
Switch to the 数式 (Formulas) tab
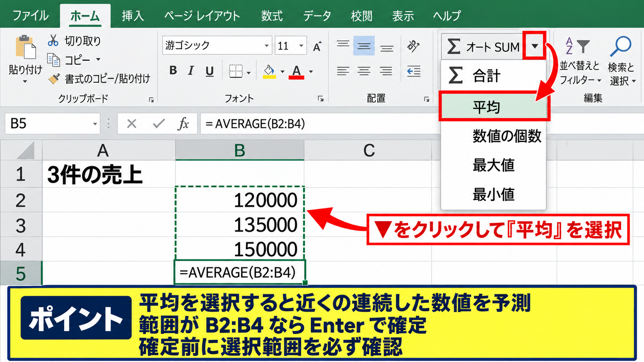tap(272, 16)
